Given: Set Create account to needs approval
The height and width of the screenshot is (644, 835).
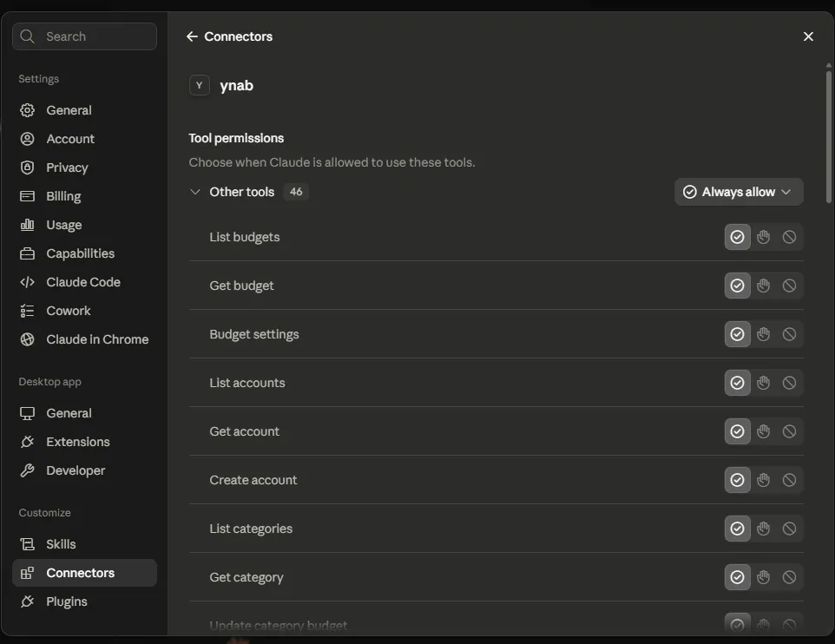Looking at the screenshot, I should pyautogui.click(x=763, y=480).
